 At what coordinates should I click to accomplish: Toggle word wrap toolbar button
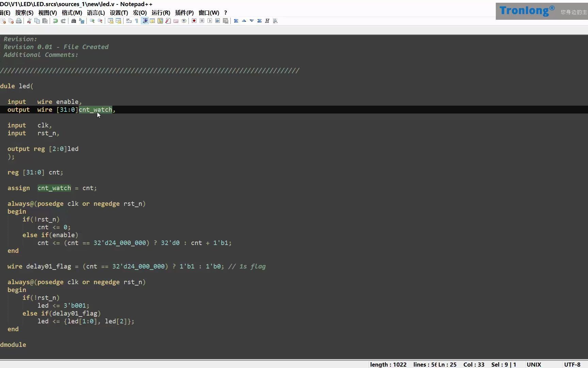tap(129, 21)
